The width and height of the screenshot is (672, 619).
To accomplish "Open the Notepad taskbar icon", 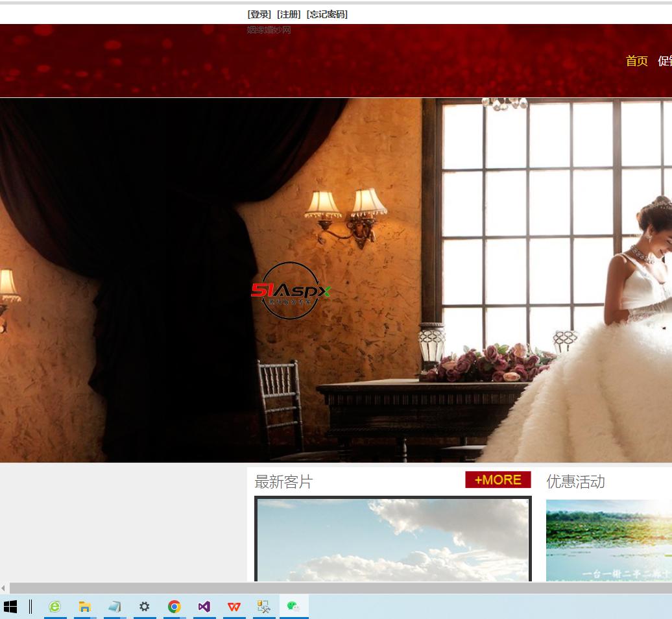I will [115, 607].
